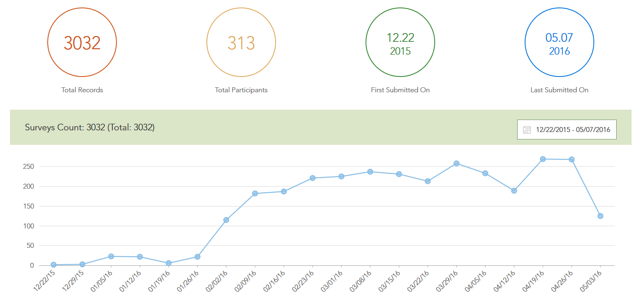Click the 250 y-axis label

coord(28,167)
